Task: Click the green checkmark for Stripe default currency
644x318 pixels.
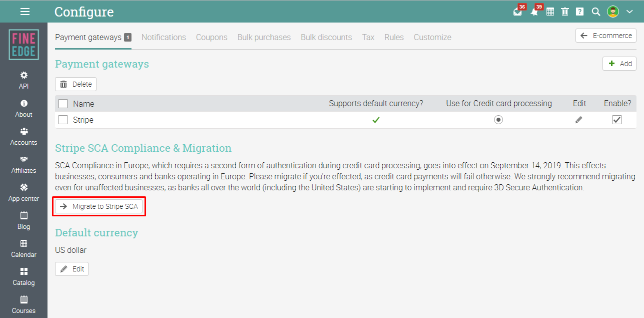Action: click(x=376, y=120)
